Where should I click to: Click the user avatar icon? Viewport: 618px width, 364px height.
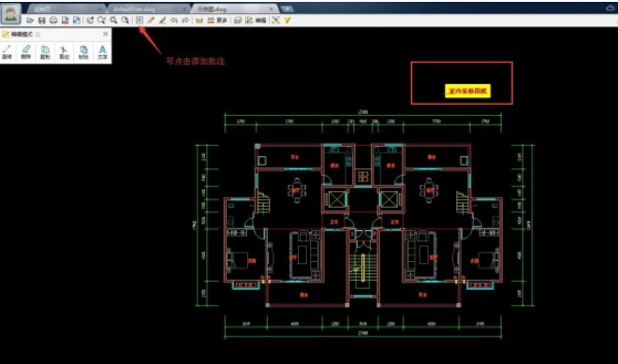click(x=10, y=13)
